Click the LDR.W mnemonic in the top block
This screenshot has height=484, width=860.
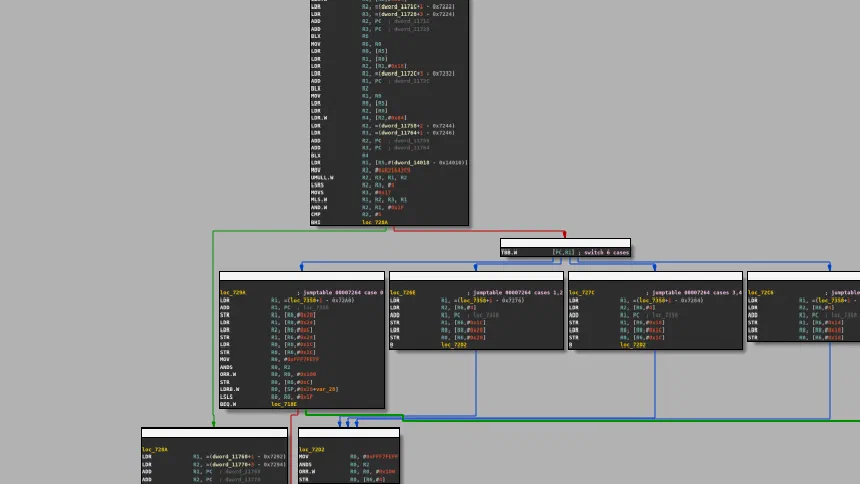coord(319,118)
